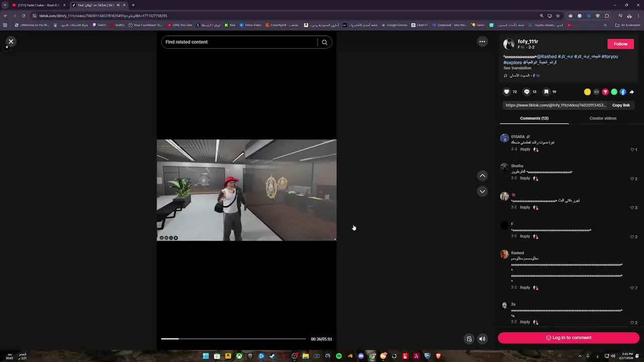This screenshot has width=644, height=362.
Task: Go to next video with down chevron
Action: tap(482, 192)
